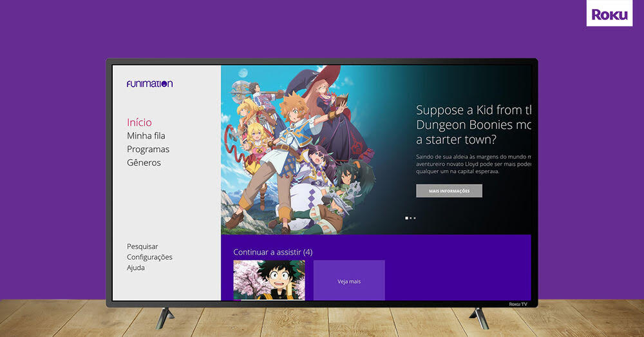Click the Roku logo in the corner
This screenshot has height=337, width=644.
click(609, 14)
